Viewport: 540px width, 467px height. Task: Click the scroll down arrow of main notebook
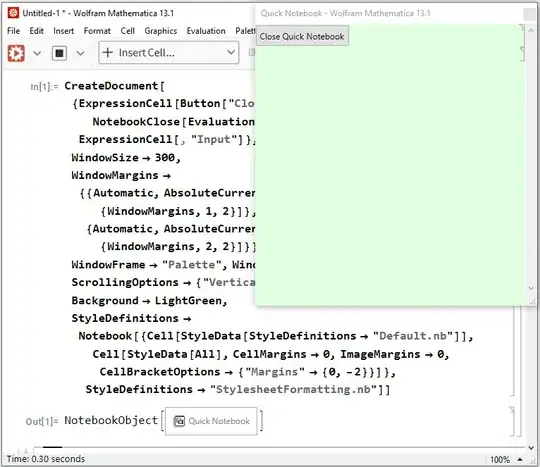coord(531,448)
